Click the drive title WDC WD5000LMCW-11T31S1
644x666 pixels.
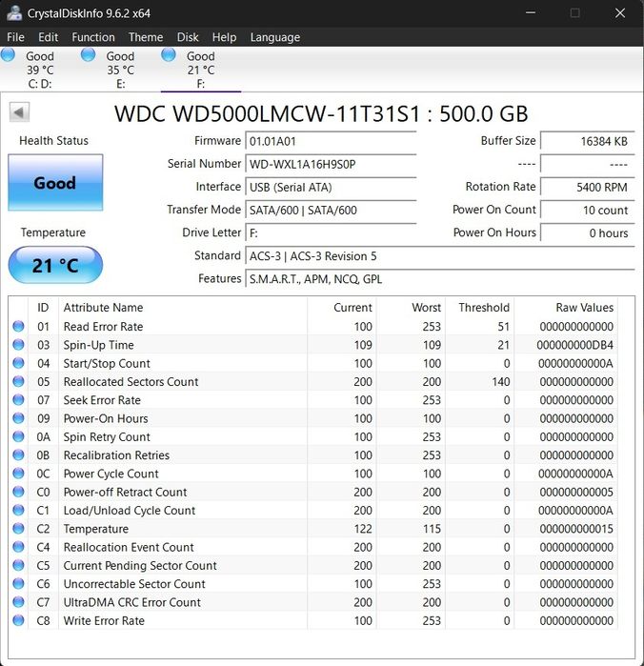click(268, 113)
